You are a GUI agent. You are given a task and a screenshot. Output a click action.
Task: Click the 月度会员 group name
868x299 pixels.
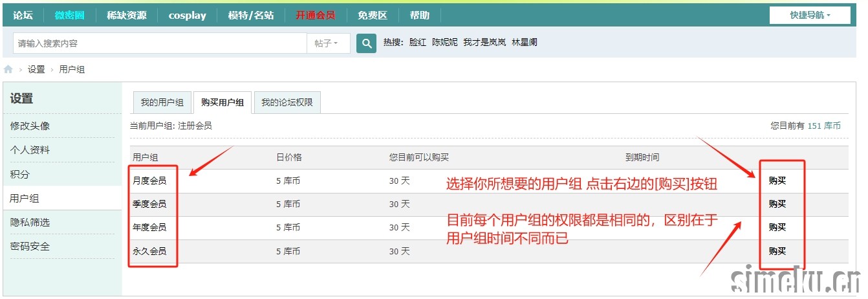tap(149, 181)
